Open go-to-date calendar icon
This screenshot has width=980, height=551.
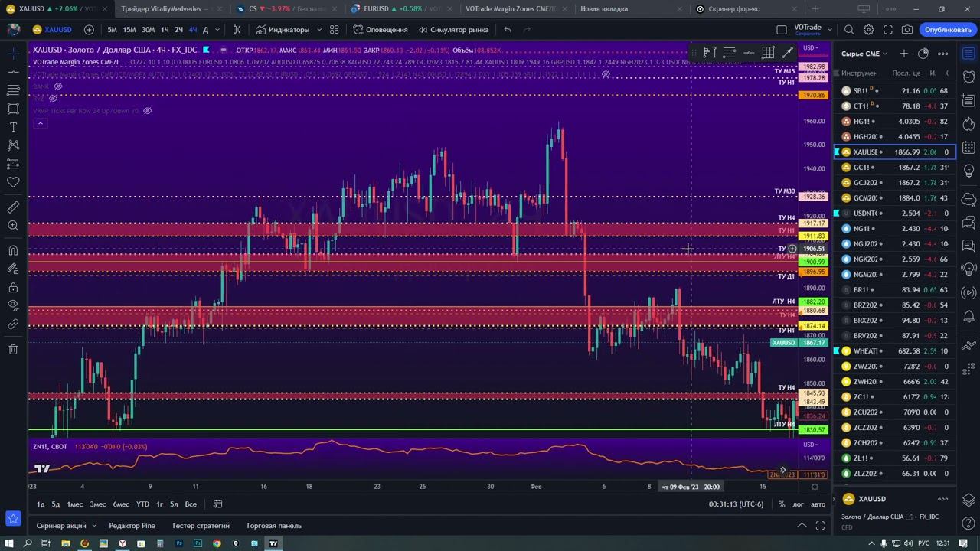[x=217, y=504]
